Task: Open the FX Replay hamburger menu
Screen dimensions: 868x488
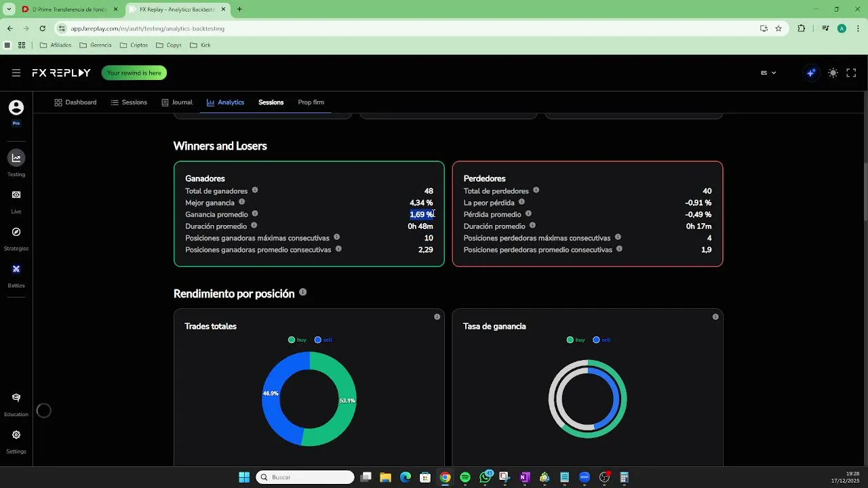Action: point(16,73)
